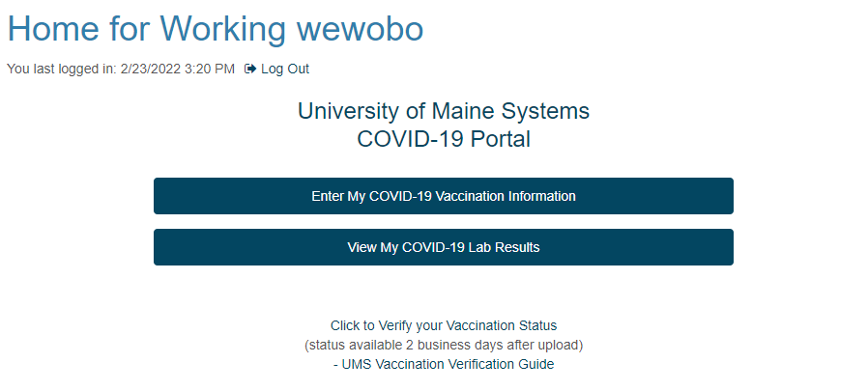Image resolution: width=868 pixels, height=391 pixels.
Task: Click the COVID-19 Portal subtitle
Action: tap(444, 139)
